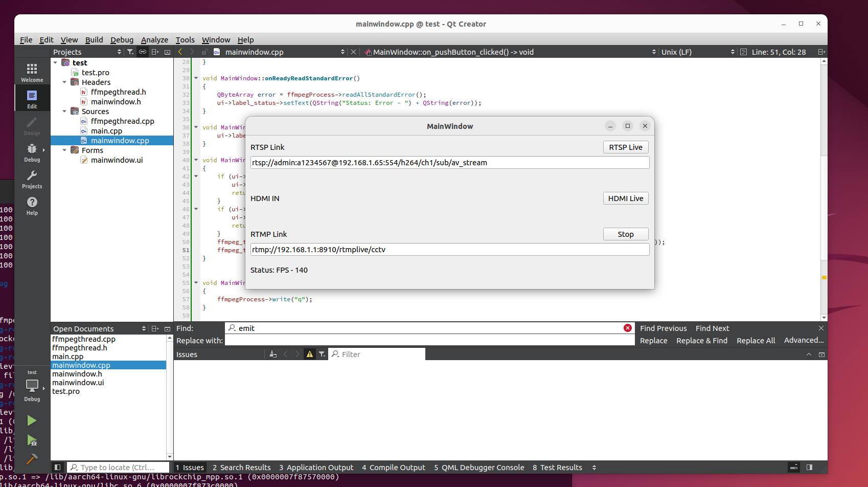Viewport: 868px width, 487px height.
Task: Toggle show warnings in Issues pane
Action: [x=310, y=354]
